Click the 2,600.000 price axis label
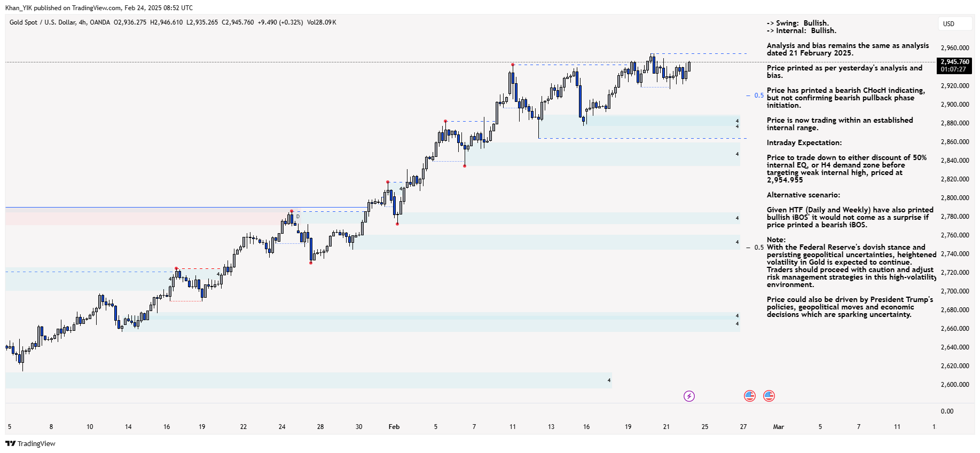This screenshot has width=980, height=453. tap(955, 385)
